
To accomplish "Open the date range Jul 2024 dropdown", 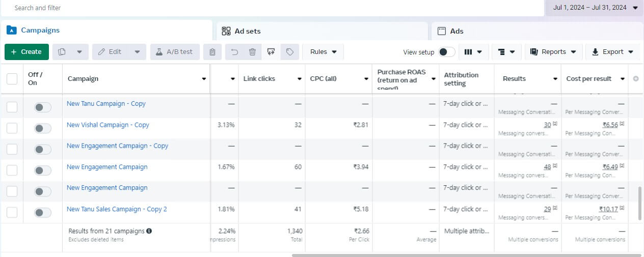I will tap(594, 8).
